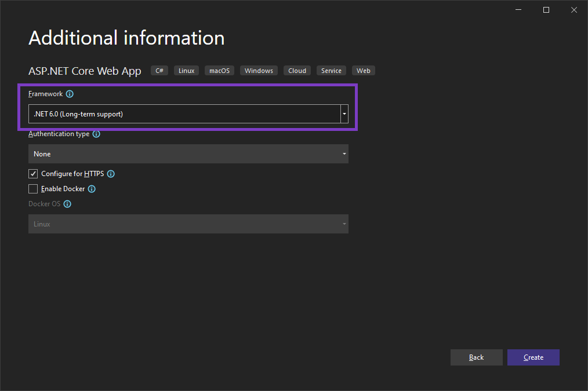Open the Docker OS Linux dropdown

188,224
